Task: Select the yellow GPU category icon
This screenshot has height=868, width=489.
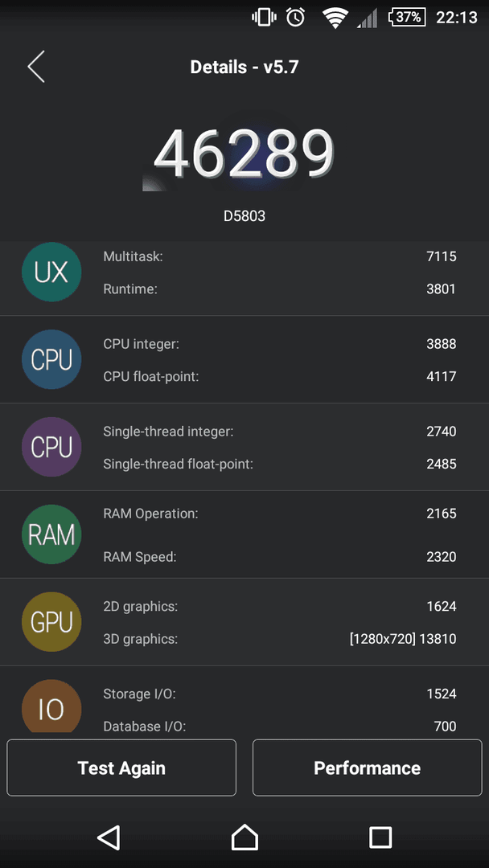Action: coord(51,621)
